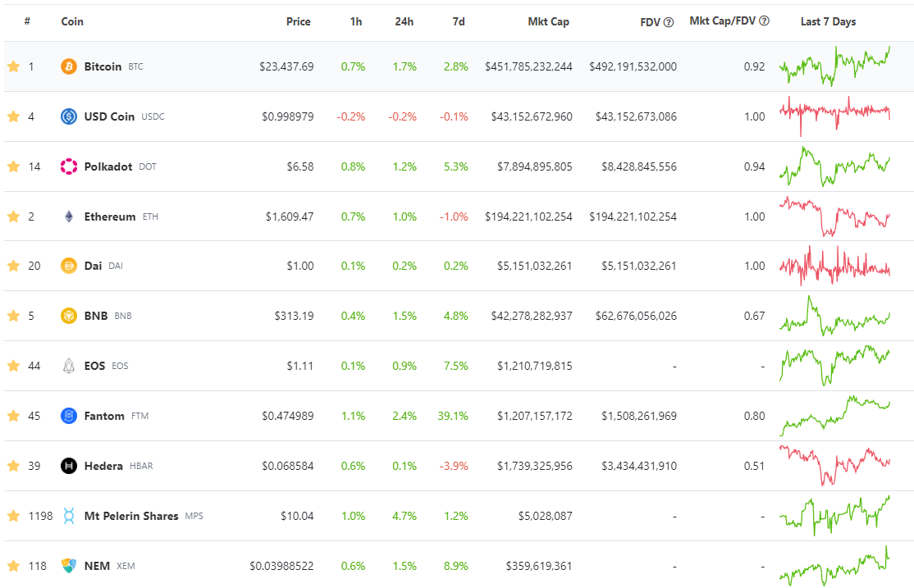View NEM's 7-day sparkline chart
The height and width of the screenshot is (588, 914).
pos(834,566)
